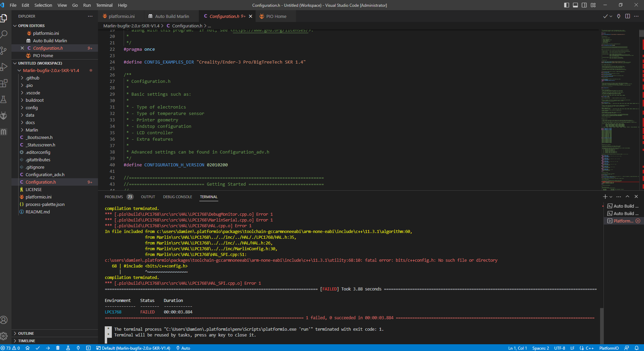
Task: Close the Configuration.h editor tab
Action: (x=250, y=16)
